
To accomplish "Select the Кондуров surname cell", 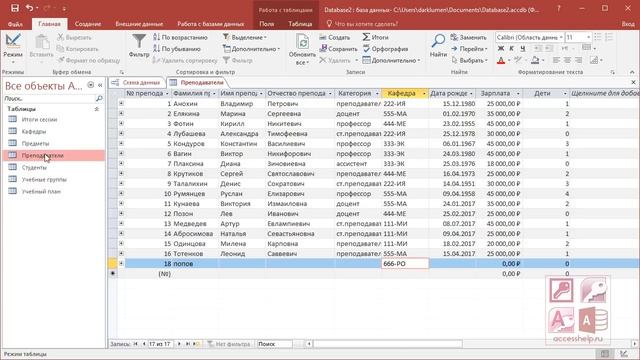I will pos(195,144).
